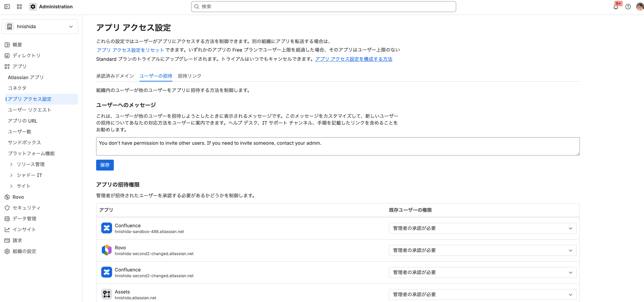Viewport: 644px width, 302px height.
Task: Open アプリ アクセス設定を構成する方法 link
Action: (x=354, y=59)
